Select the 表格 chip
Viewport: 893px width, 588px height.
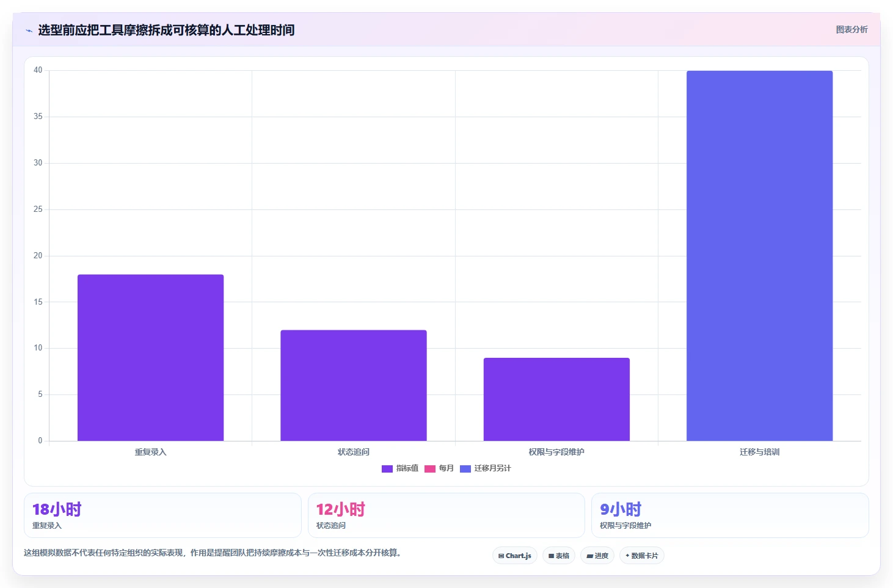(559, 556)
